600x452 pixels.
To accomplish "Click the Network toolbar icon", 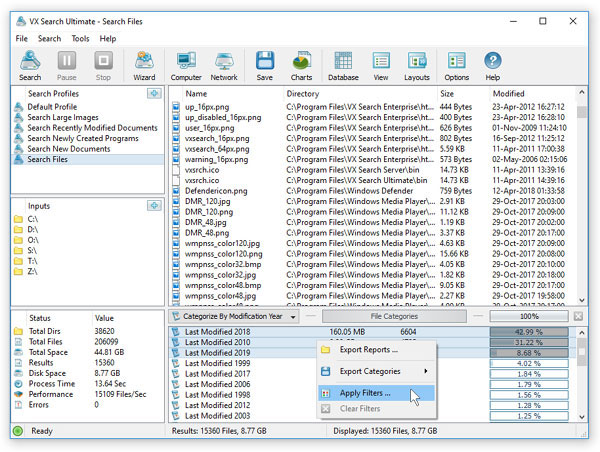I will (224, 66).
